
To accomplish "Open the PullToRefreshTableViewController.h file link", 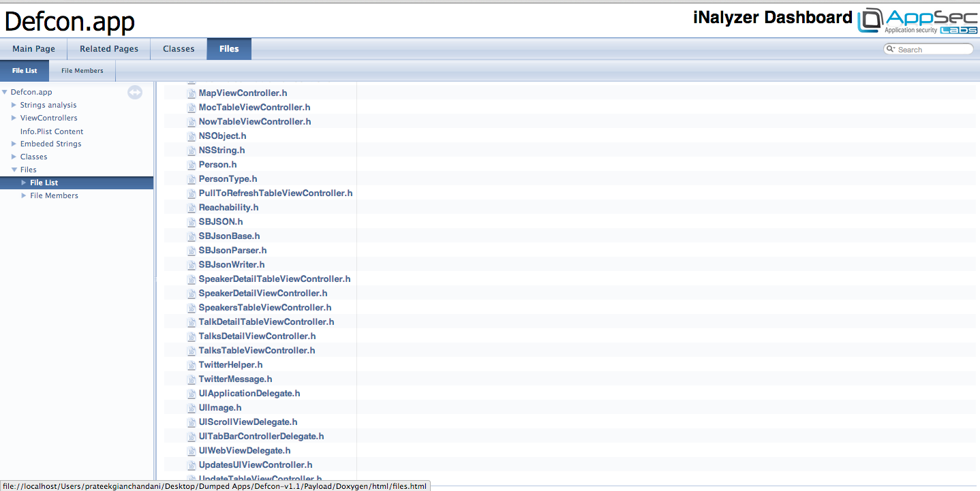I will [x=275, y=193].
